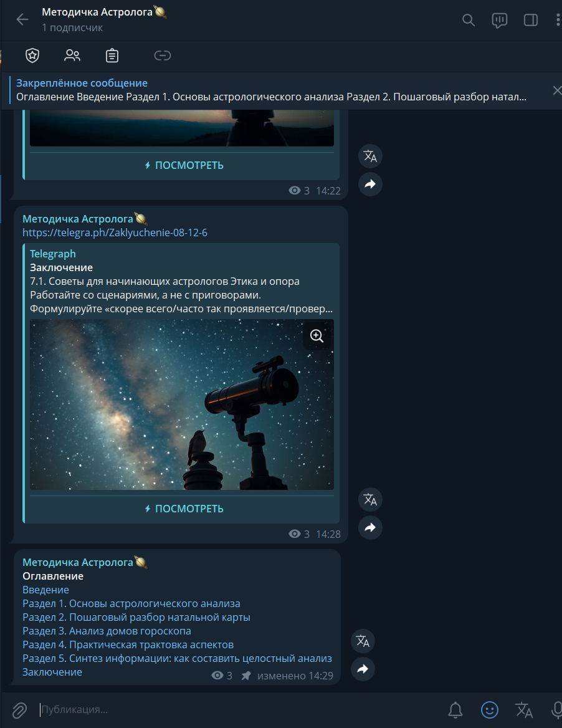Image resolution: width=562 pixels, height=728 pixels.
Task: Open the pinned message Оглавление bar
Action: (272, 90)
